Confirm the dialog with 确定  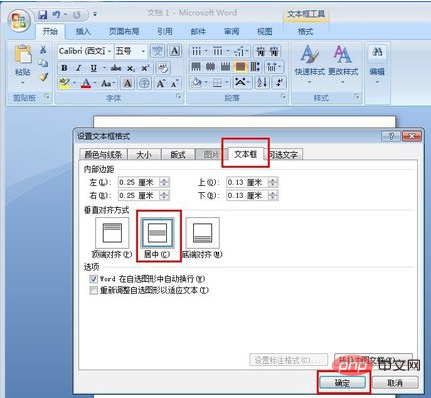point(342,383)
